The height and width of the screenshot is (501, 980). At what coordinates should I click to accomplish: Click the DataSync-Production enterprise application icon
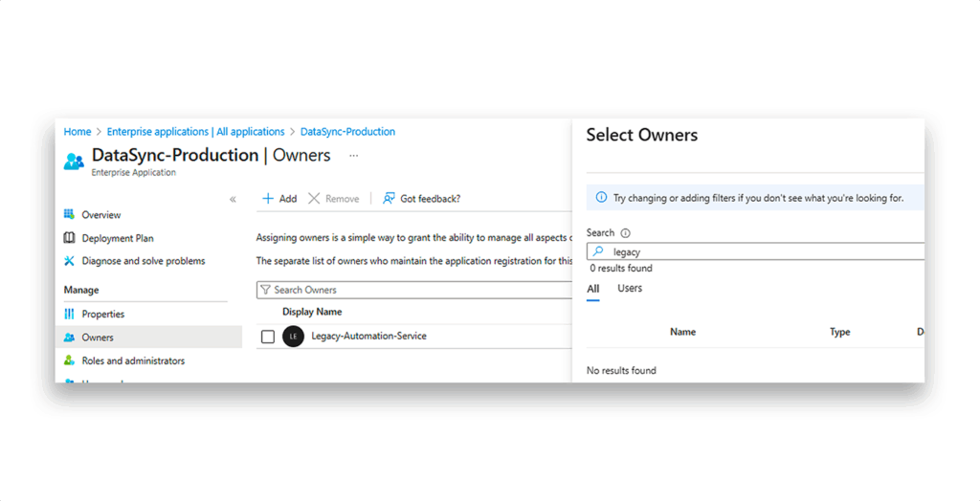74,162
